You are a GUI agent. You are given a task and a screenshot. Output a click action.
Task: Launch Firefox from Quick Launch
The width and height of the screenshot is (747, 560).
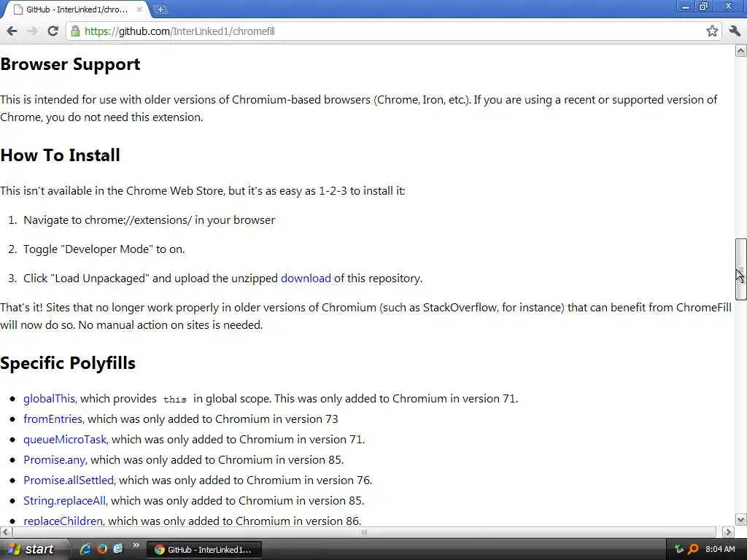click(102, 549)
